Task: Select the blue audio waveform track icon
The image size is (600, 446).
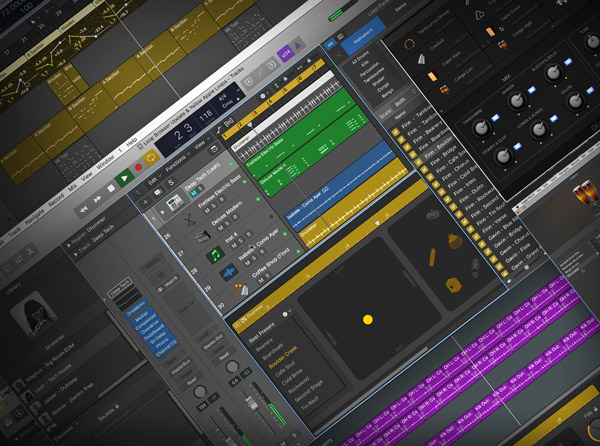Action: pyautogui.click(x=229, y=273)
